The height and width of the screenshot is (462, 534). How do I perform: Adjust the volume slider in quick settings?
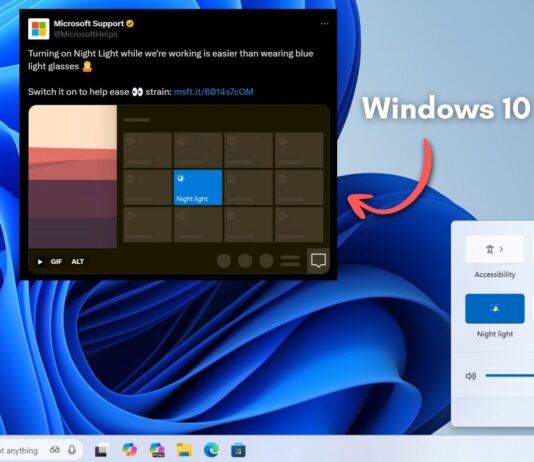pos(510,376)
